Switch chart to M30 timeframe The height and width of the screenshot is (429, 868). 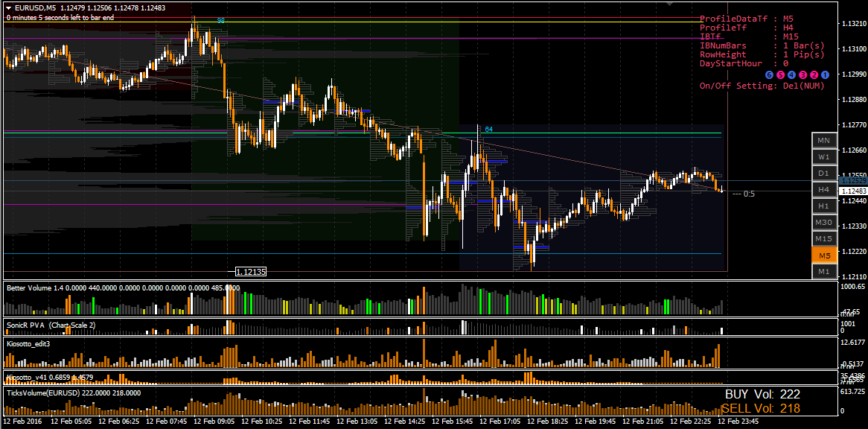point(824,223)
